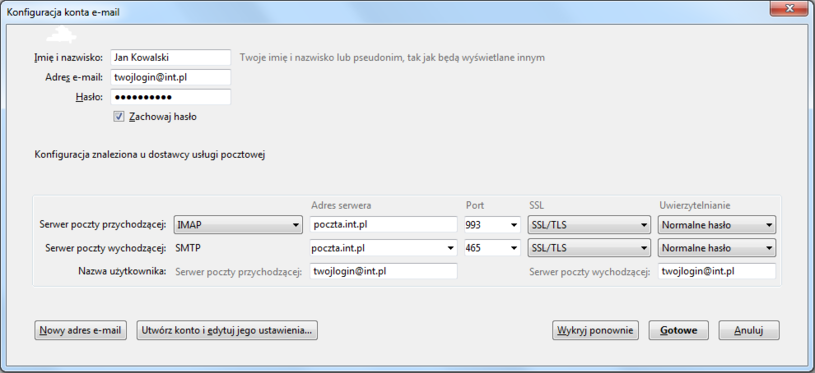Focus the Imię i nazwisko field
Viewport: 815px width, 373px height.
coord(170,57)
